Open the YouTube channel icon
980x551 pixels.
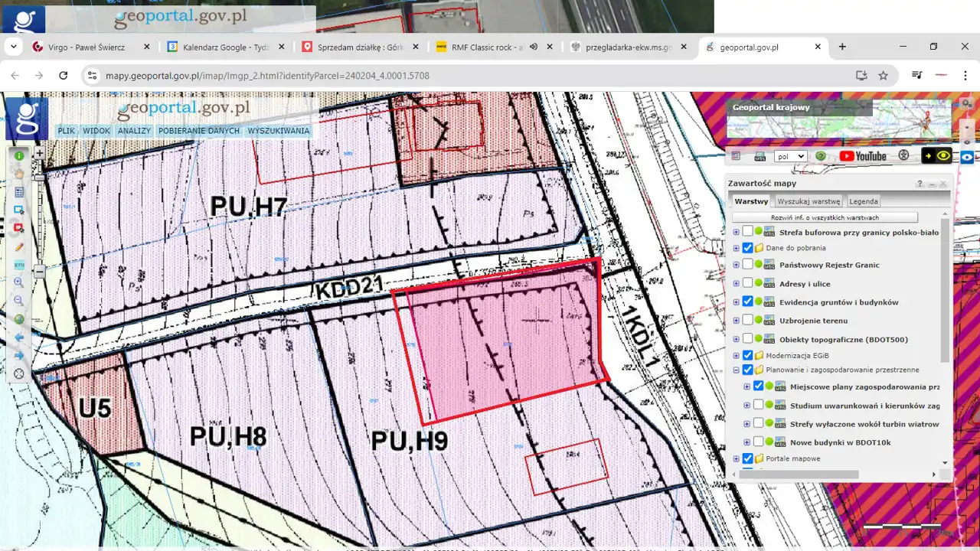point(862,156)
